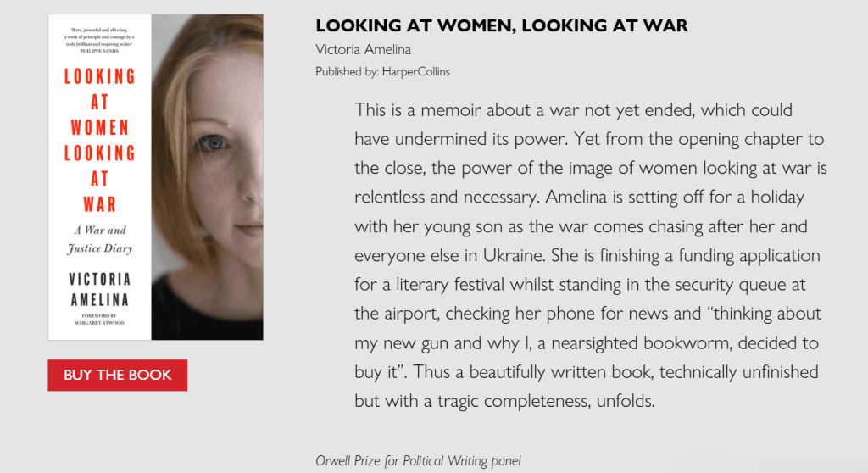
Task: Select the Orwell Prize for Political Writing panel caption
Action: pos(418,461)
